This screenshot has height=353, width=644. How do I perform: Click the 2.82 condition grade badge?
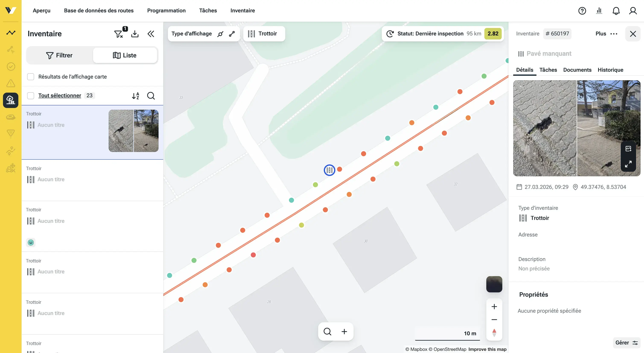click(x=493, y=34)
